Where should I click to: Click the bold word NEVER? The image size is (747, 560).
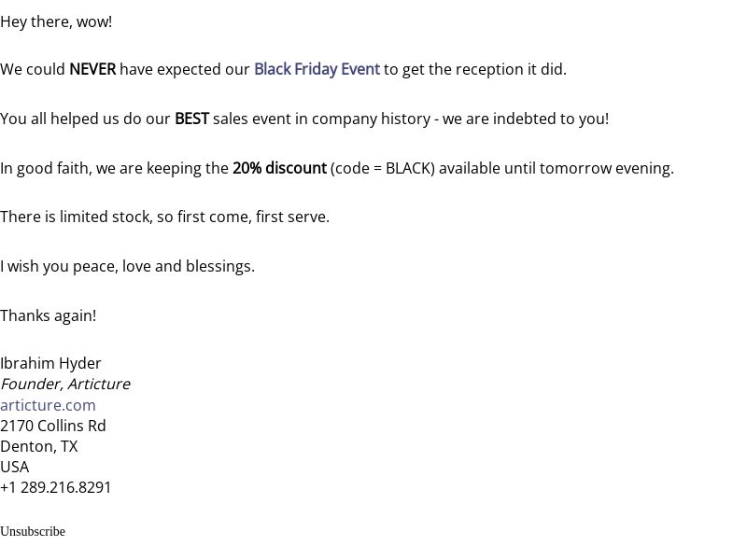(92, 69)
